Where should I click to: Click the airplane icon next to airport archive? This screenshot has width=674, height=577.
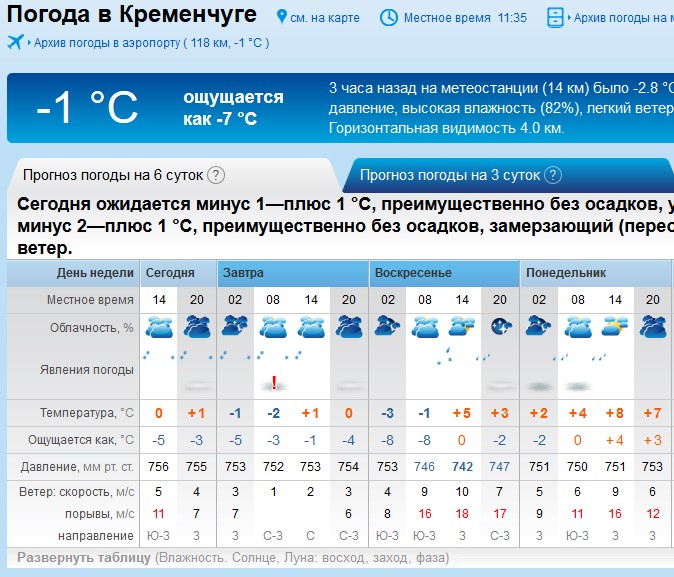tap(15, 42)
